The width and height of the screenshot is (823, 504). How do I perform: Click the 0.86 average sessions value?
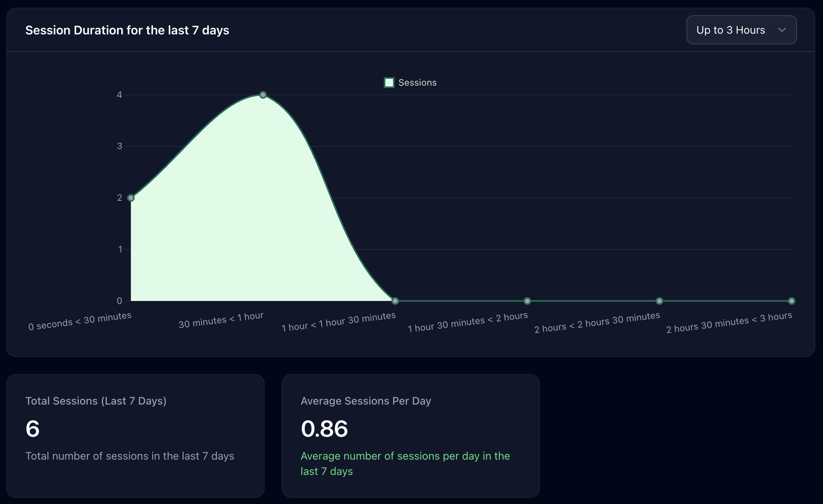(324, 428)
